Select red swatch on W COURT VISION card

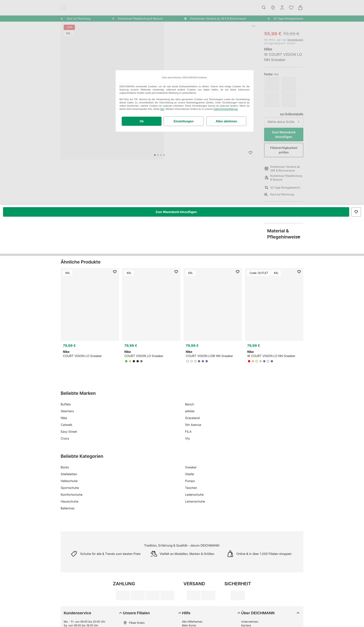tap(249, 361)
